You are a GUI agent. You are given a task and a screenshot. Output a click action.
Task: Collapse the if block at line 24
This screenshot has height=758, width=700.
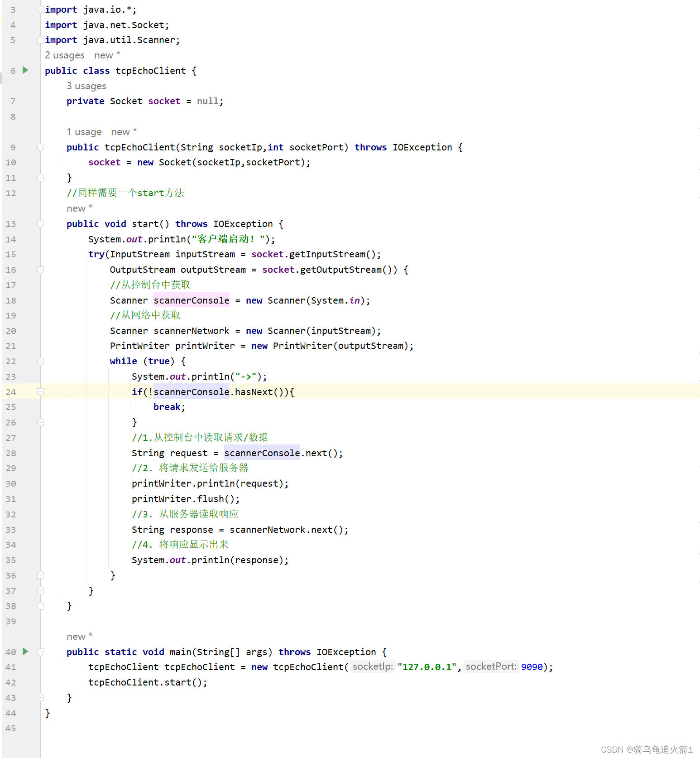point(40,392)
